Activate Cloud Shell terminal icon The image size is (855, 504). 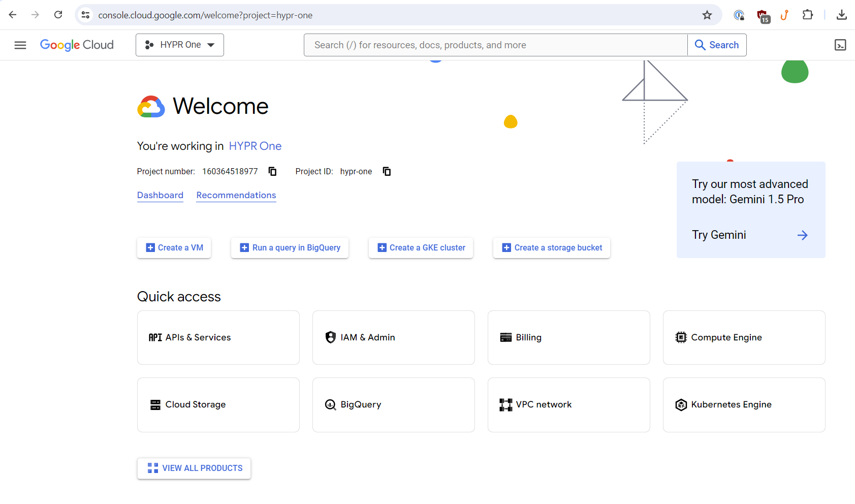(x=840, y=45)
